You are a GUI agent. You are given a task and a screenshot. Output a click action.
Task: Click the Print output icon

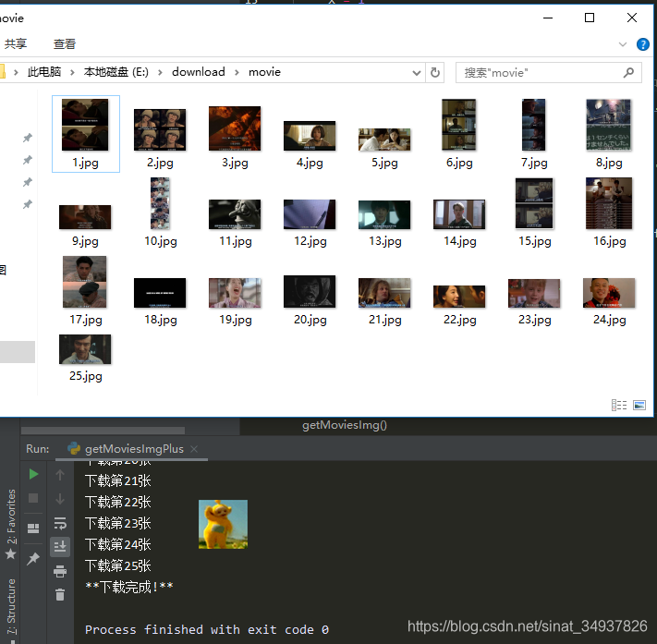point(60,571)
